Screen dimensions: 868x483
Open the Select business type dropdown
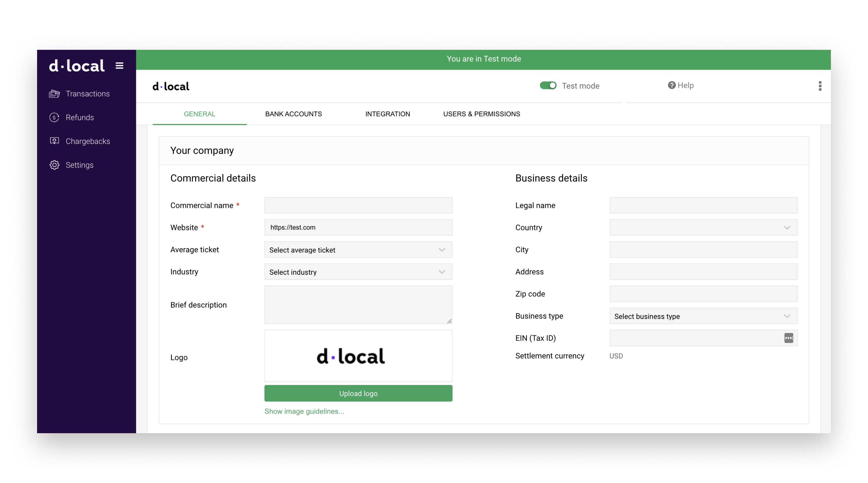pyautogui.click(x=703, y=316)
